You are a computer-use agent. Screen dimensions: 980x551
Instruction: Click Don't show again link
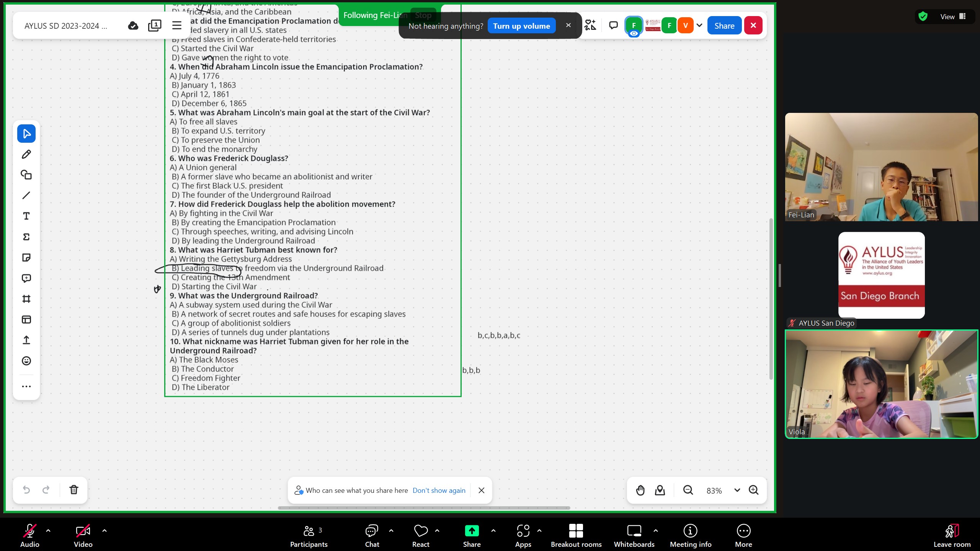click(x=439, y=490)
